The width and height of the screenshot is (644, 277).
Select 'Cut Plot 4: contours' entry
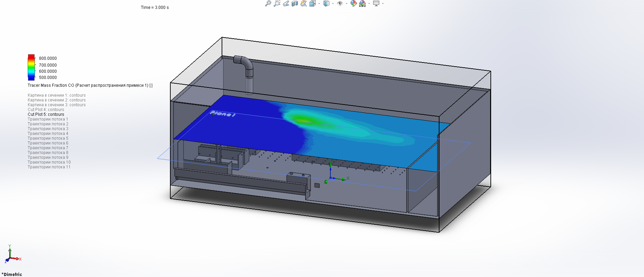coord(46,110)
